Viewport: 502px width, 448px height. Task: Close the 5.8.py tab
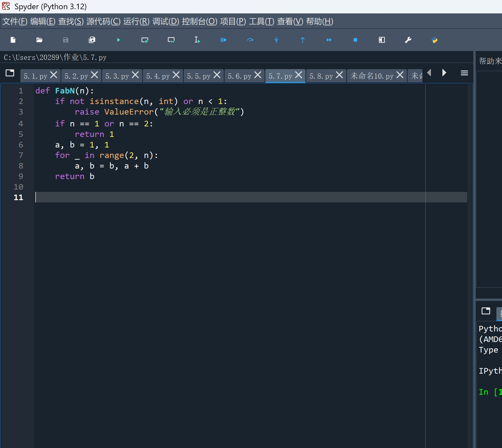point(339,75)
